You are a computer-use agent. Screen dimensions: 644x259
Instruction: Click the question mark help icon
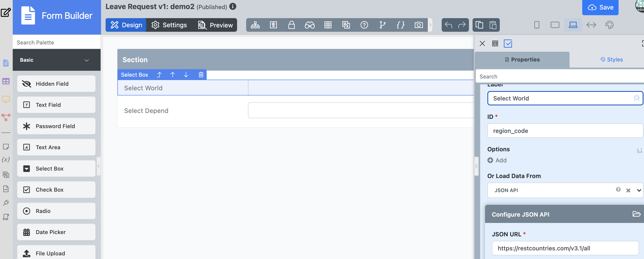(x=364, y=25)
